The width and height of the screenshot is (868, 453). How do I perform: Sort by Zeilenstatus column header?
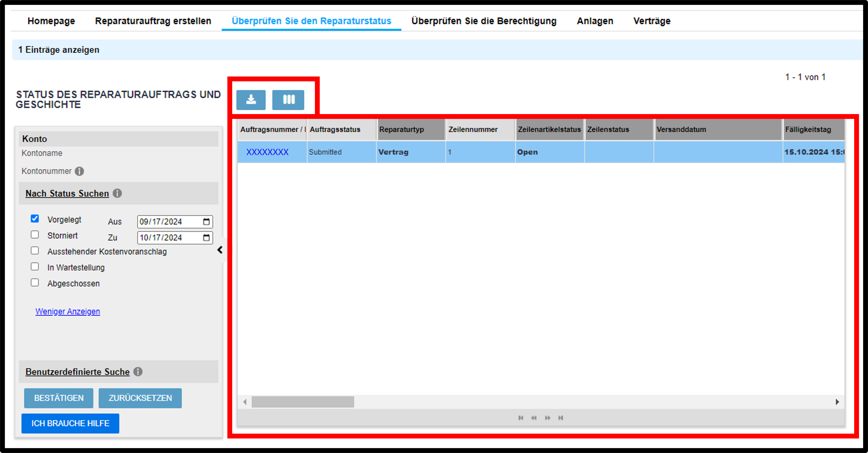619,129
